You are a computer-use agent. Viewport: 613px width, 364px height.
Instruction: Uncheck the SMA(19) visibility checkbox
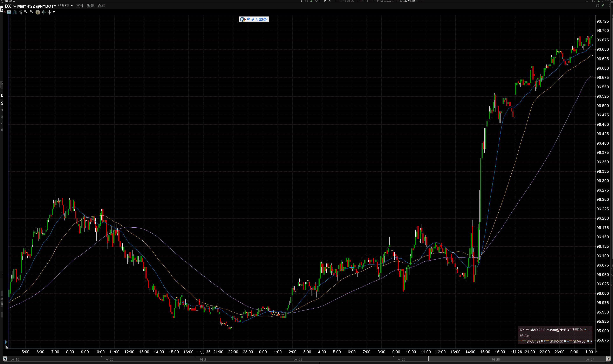click(542, 341)
